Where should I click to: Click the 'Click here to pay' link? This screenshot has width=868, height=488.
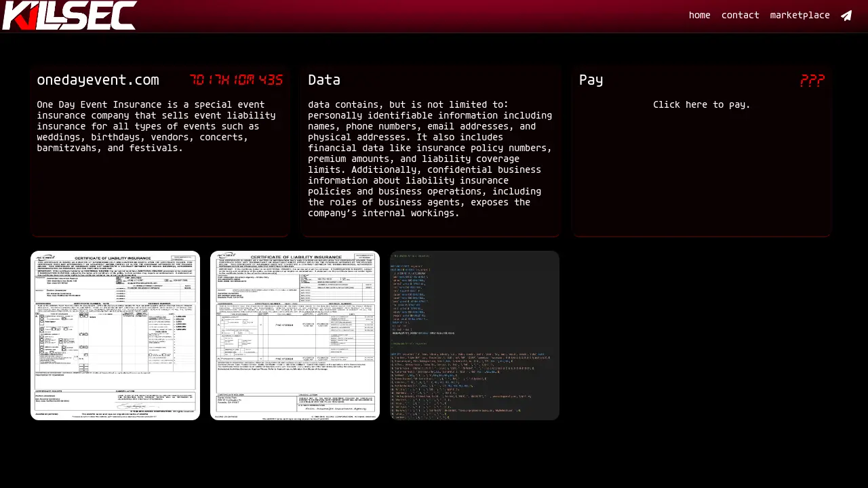pyautogui.click(x=701, y=104)
